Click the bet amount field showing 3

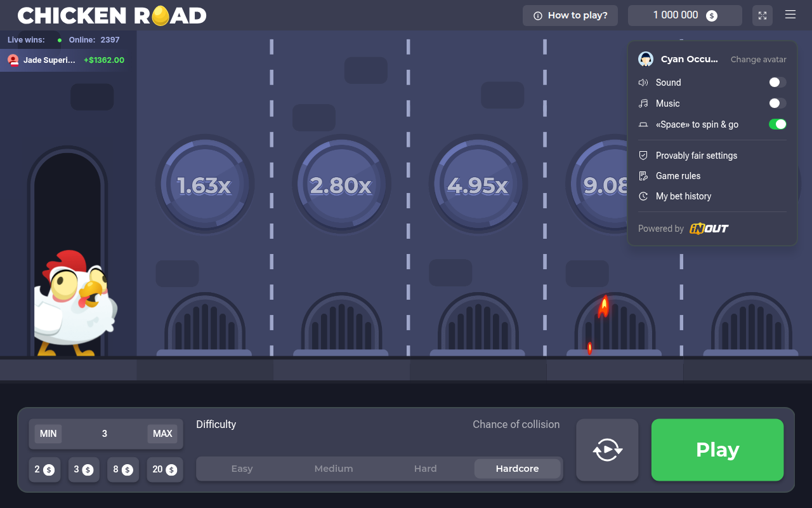click(105, 434)
